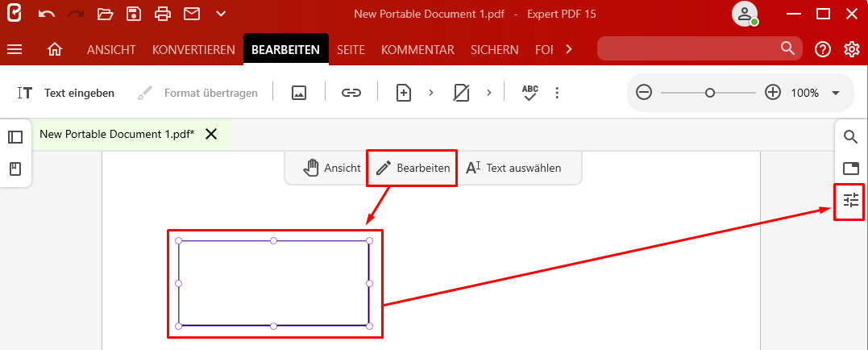Screen dimensions: 868x350
Task: Open settings with the gear icon
Action: 852,49
